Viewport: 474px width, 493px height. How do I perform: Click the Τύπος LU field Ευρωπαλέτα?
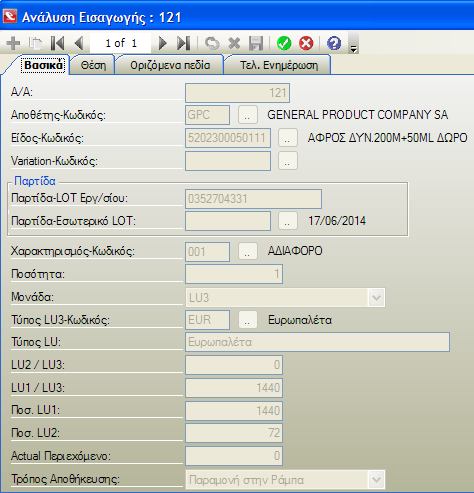(317, 342)
